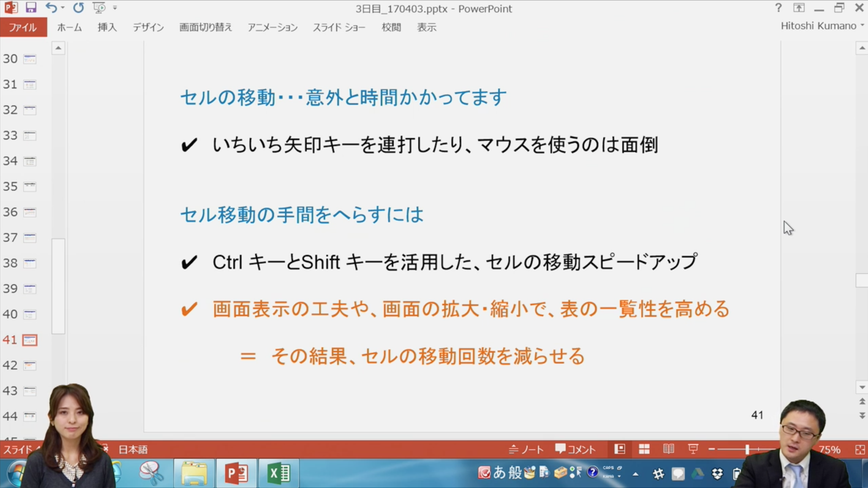
Task: Open the 画面切り替え ribbon tab
Action: [x=206, y=27]
